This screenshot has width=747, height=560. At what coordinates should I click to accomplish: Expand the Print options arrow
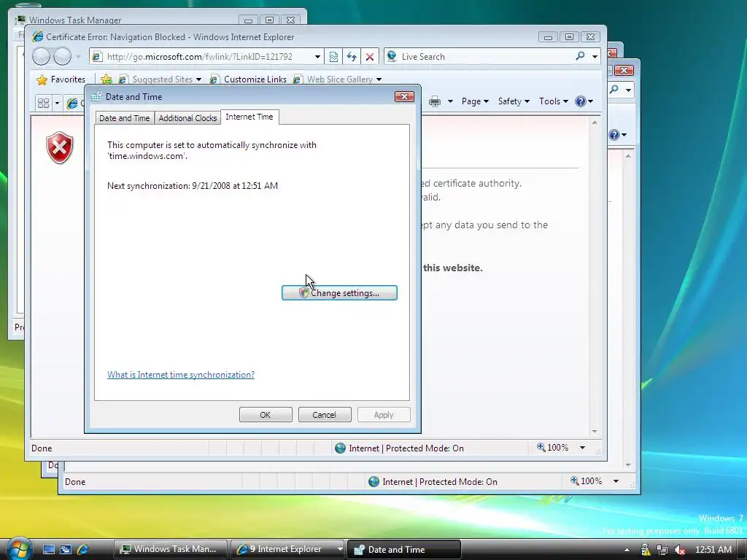pos(450,101)
